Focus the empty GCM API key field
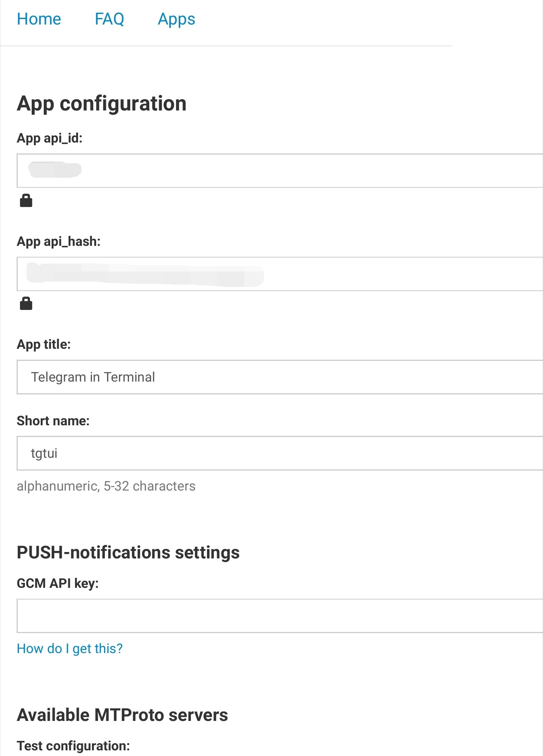The width and height of the screenshot is (543, 756). click(279, 616)
